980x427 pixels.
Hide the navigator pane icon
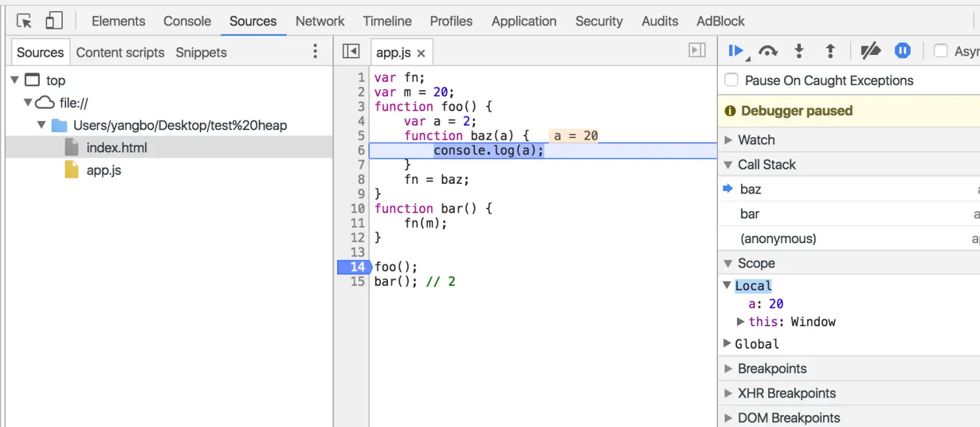click(x=351, y=51)
